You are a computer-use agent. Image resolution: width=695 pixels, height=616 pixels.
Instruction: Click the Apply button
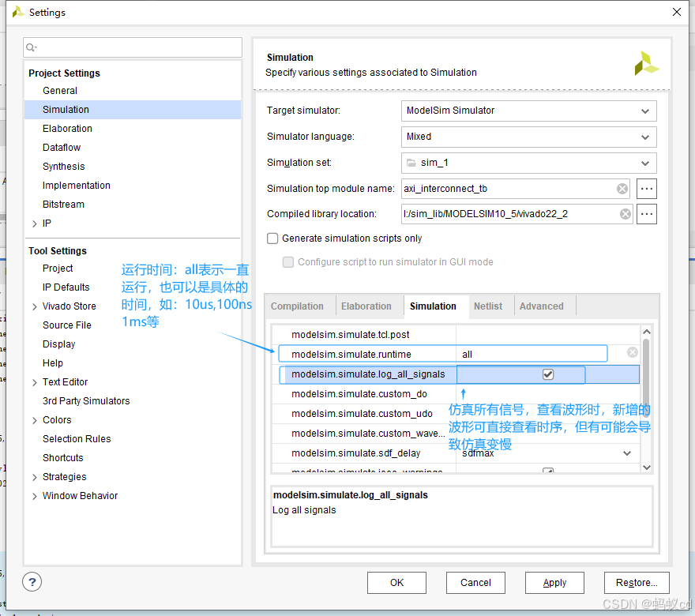click(x=554, y=583)
